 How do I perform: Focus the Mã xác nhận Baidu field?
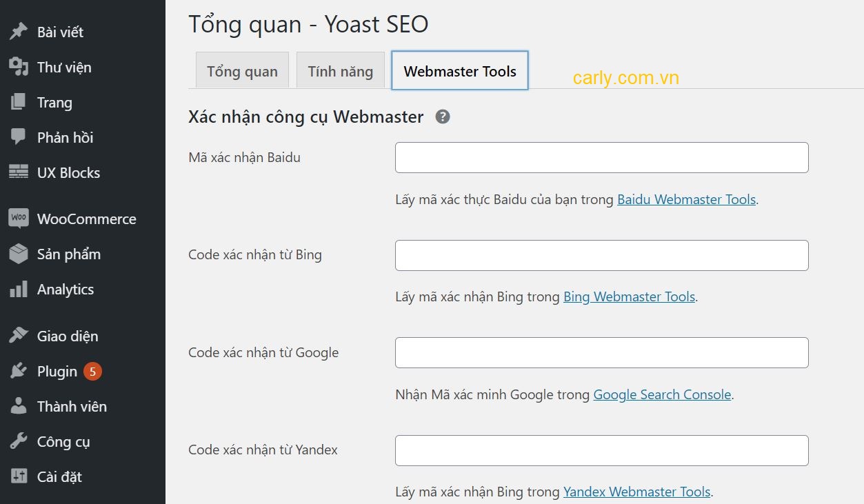(601, 157)
